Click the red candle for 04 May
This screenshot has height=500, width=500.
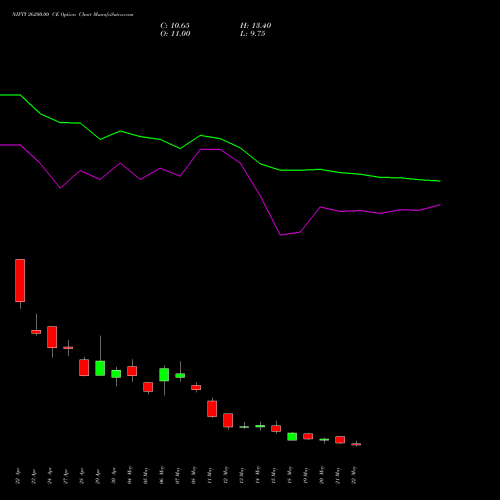(x=132, y=371)
